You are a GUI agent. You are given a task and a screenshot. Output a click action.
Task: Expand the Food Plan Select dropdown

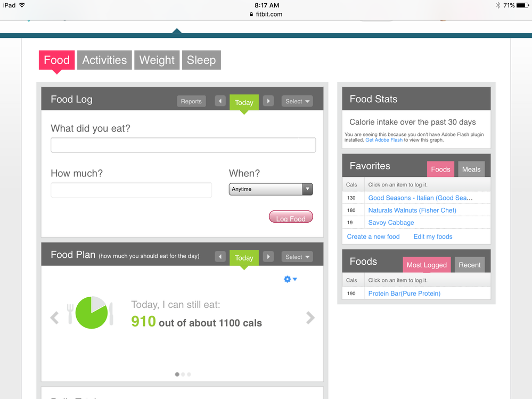297,257
